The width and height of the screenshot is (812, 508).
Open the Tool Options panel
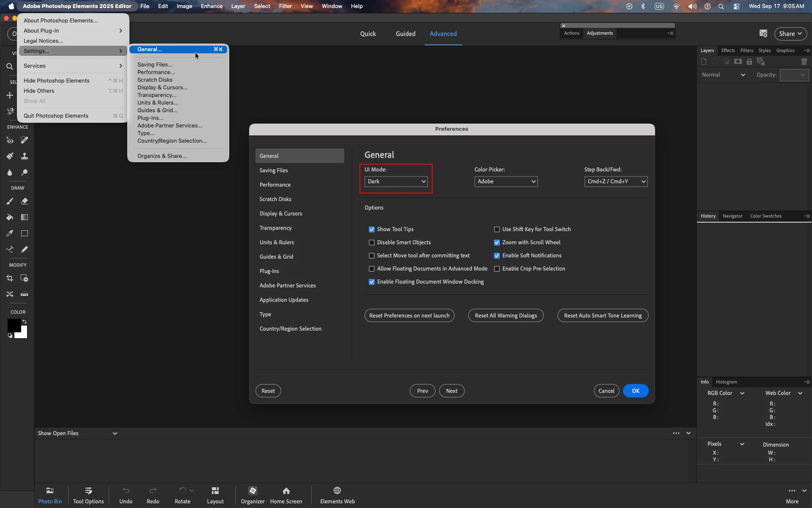(x=88, y=495)
